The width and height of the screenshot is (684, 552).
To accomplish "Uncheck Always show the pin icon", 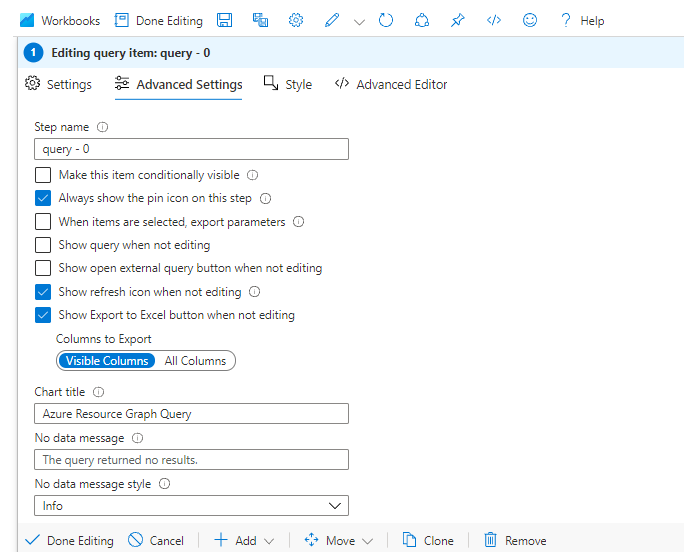I will [x=43, y=198].
